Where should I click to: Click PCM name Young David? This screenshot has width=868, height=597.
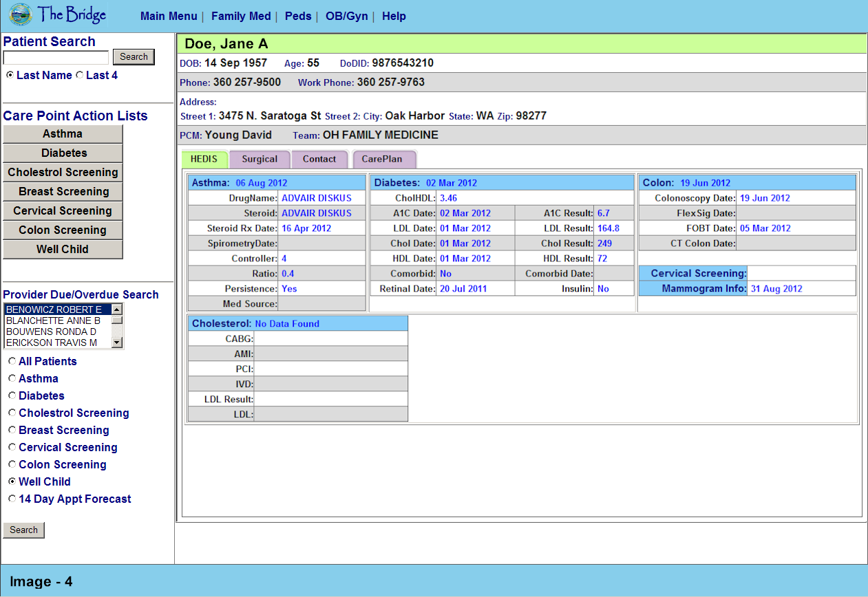(238, 135)
